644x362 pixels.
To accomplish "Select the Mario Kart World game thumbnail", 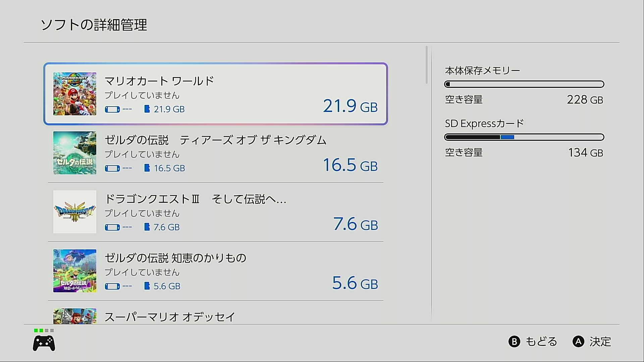I will coord(75,94).
